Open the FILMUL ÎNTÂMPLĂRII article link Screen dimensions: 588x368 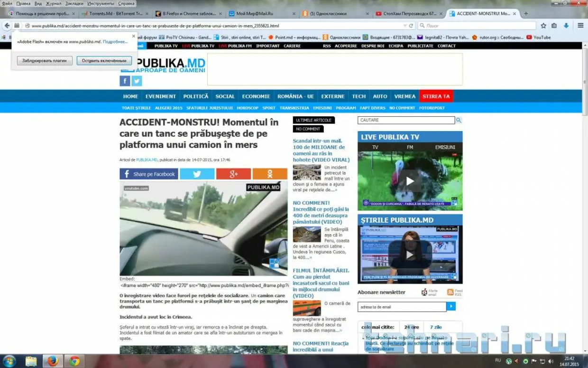[321, 283]
